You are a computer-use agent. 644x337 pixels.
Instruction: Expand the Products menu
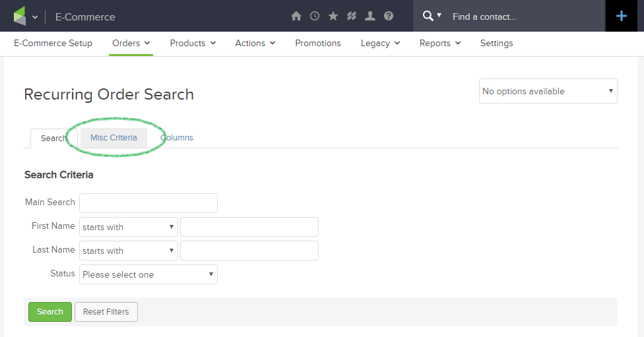click(x=193, y=43)
